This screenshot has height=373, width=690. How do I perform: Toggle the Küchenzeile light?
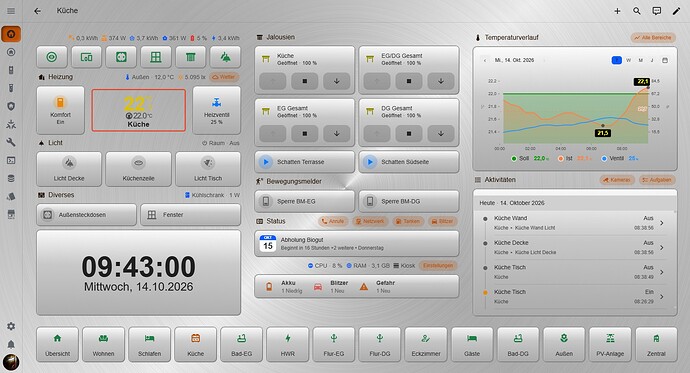click(x=138, y=169)
